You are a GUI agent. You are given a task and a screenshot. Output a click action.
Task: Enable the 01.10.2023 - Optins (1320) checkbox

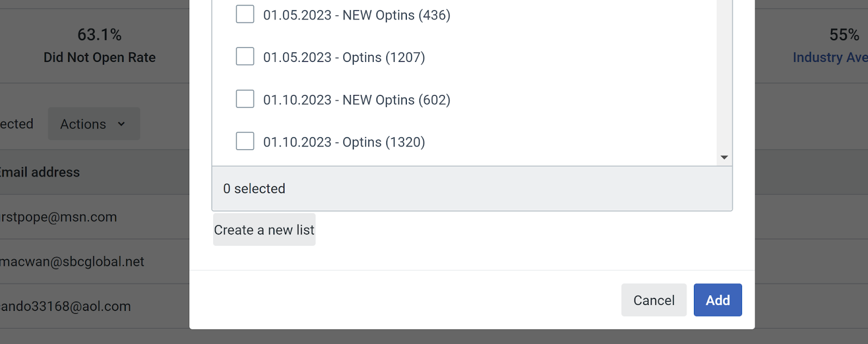pos(245,141)
